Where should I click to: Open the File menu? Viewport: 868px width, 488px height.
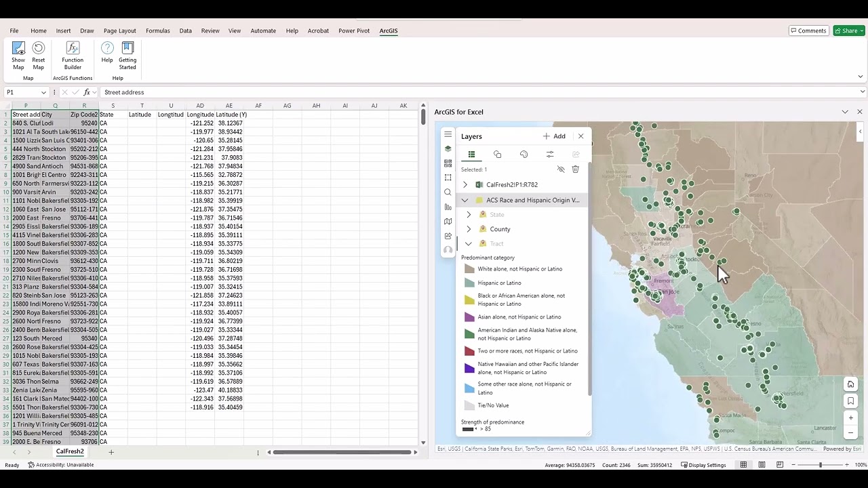14,30
